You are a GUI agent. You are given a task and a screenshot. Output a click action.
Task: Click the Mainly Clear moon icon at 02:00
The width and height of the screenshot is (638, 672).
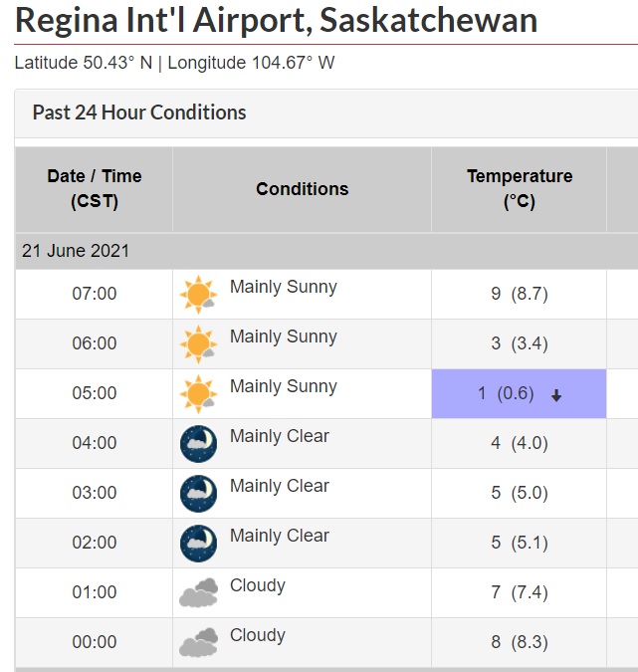(x=198, y=544)
